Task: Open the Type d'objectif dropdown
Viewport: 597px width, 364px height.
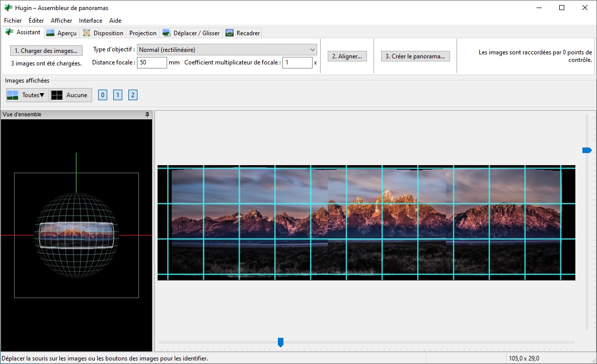Action: click(x=227, y=50)
